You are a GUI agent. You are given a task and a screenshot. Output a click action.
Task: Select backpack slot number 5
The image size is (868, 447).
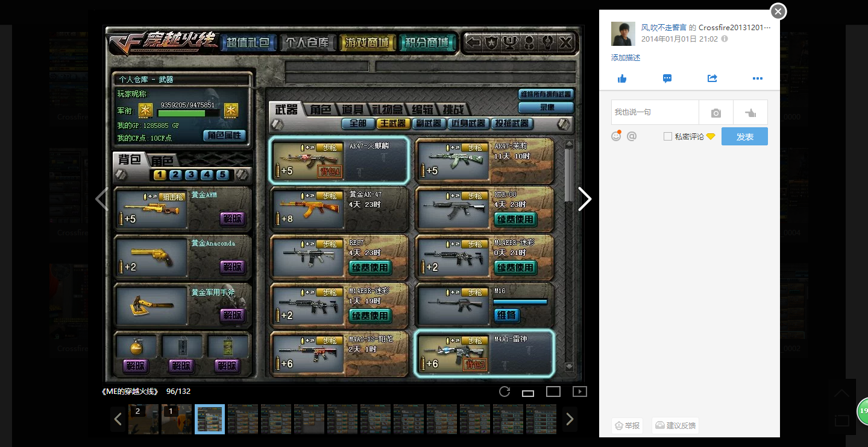click(222, 175)
